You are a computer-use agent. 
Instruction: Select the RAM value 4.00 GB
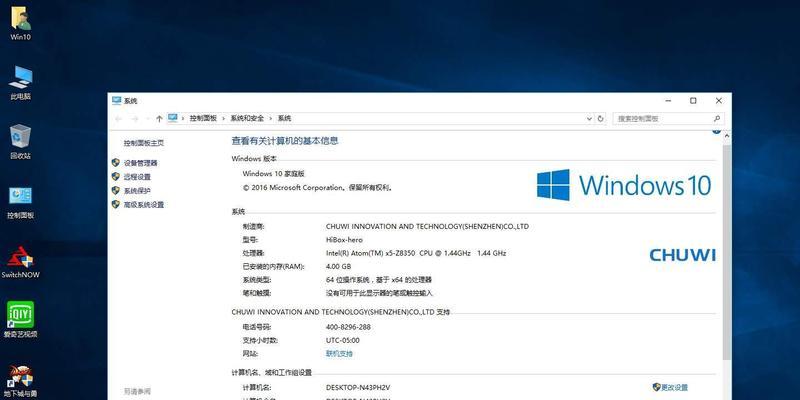pos(338,266)
